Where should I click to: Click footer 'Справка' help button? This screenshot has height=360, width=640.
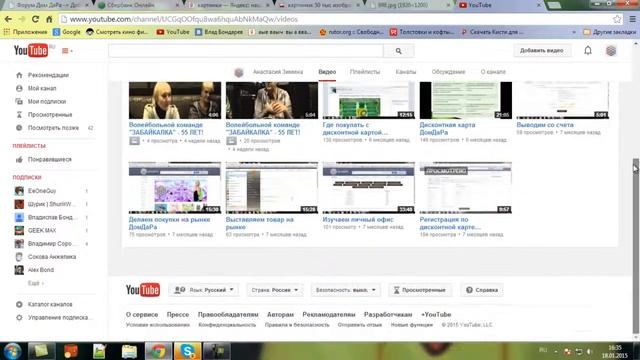(482, 290)
